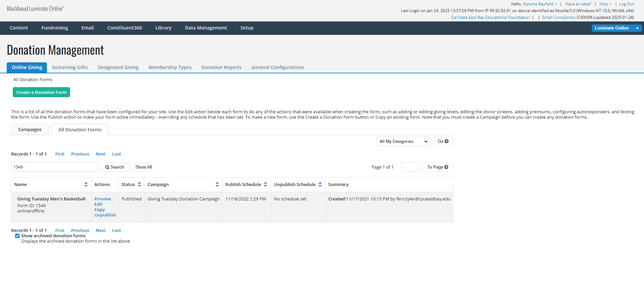Switch to the Sustaining Gifts tab
Screen dimensions: 644x308
click(70, 67)
